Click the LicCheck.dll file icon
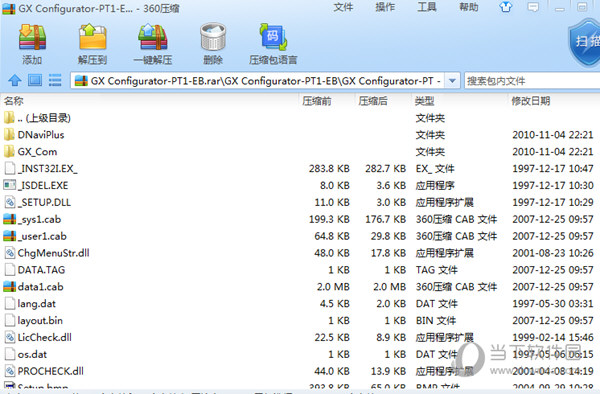Screen dimensions: 600x394 click(10, 337)
